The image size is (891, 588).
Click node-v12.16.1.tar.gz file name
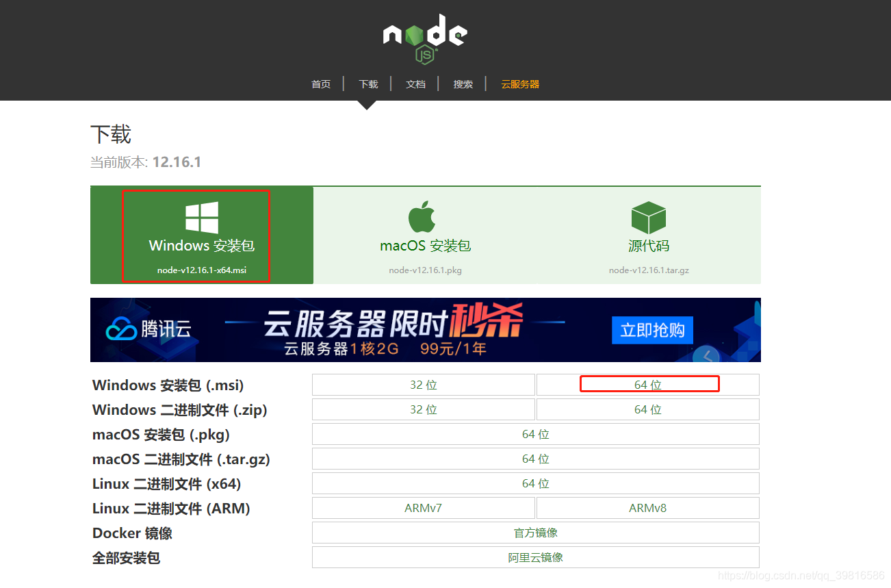click(649, 270)
